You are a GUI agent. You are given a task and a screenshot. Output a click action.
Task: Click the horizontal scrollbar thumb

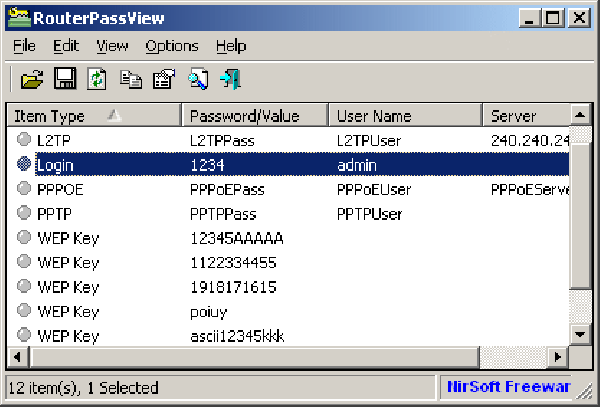[x=254, y=357]
